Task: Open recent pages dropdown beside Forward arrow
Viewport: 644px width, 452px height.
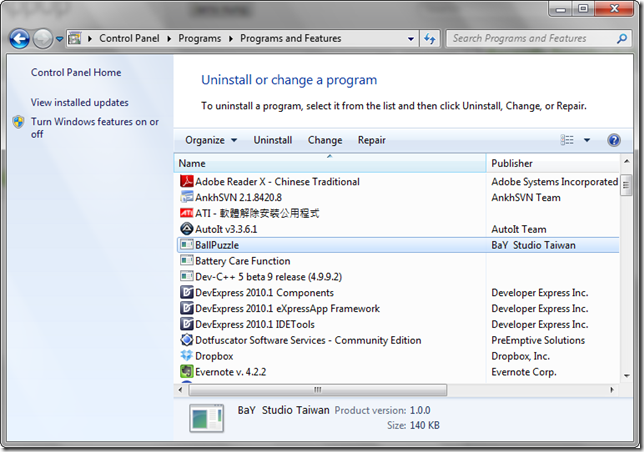Action: pyautogui.click(x=60, y=39)
